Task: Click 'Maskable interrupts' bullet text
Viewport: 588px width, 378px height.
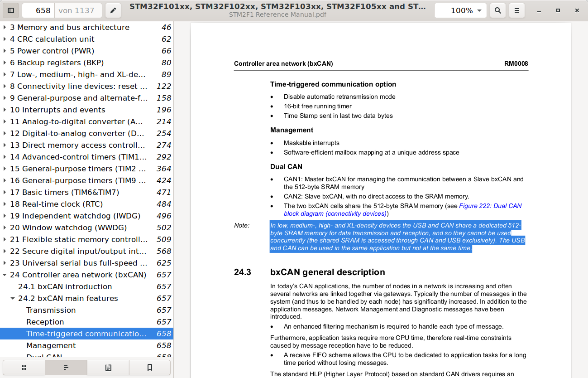Action: coord(311,143)
